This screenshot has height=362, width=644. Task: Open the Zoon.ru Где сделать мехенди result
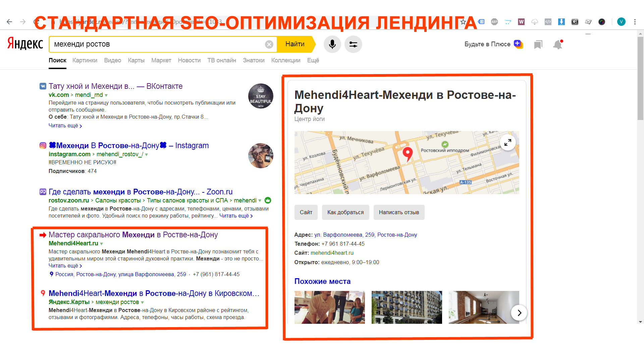point(141,192)
